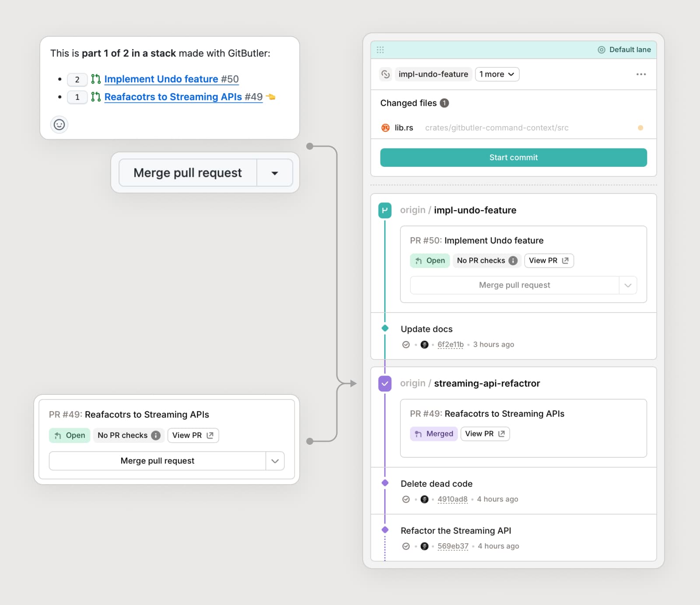700x605 pixels.
Task: Open GitHub Merge pull request dropdown arrow
Action: click(275, 173)
